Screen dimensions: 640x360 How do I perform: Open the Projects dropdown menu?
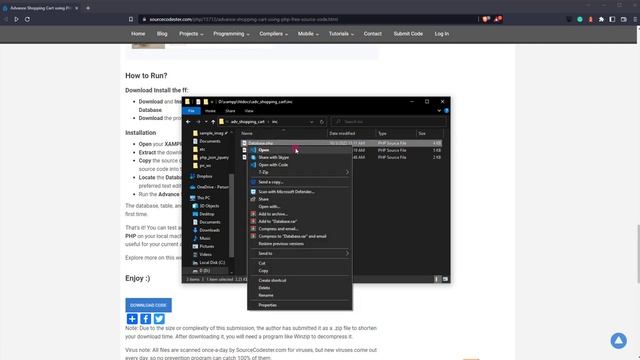point(191,34)
